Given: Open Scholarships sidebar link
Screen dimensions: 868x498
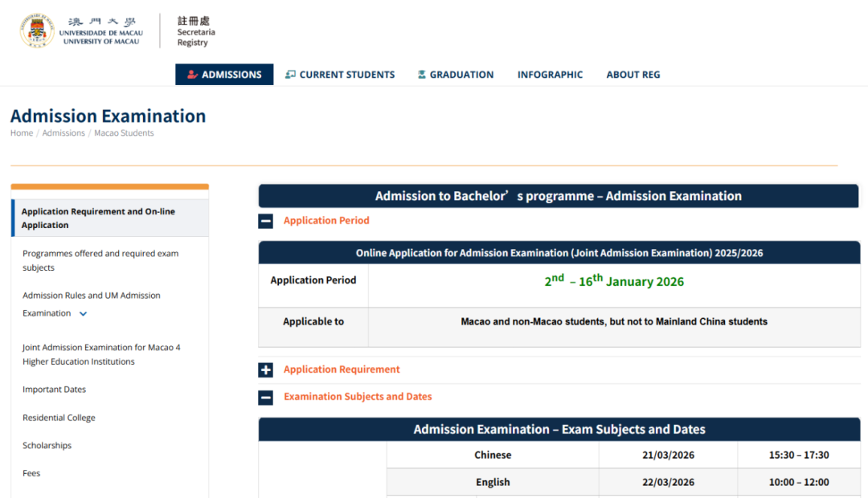Looking at the screenshot, I should (x=47, y=446).
